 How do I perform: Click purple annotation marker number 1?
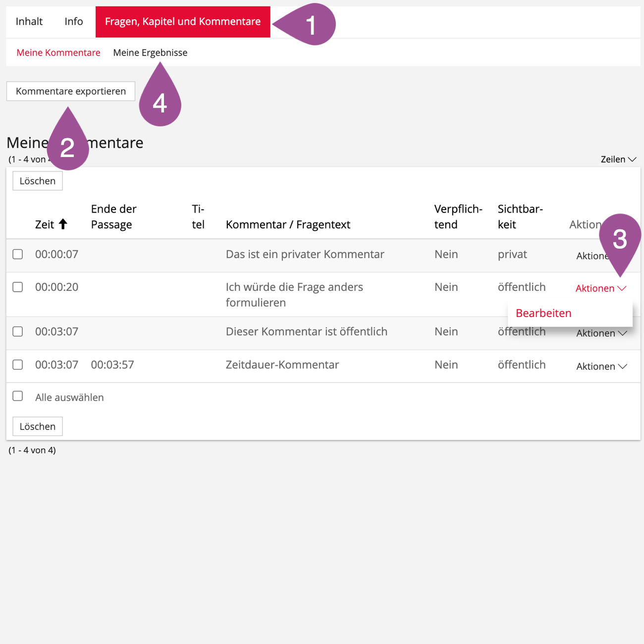[311, 24]
